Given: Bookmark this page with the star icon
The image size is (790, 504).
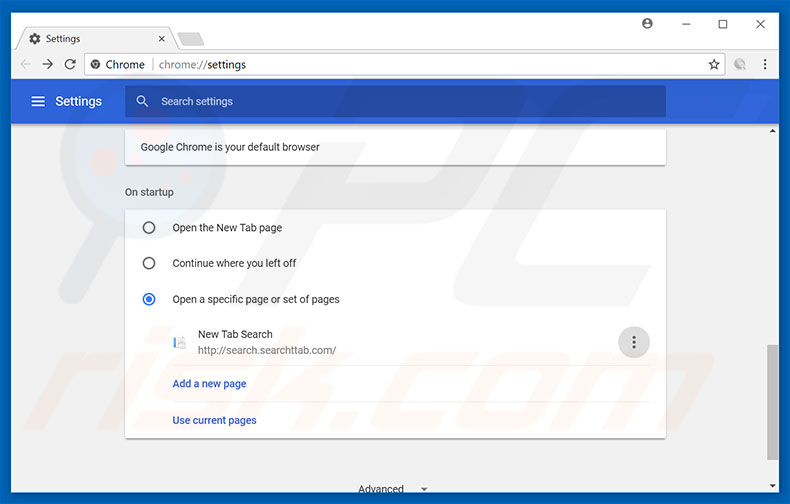Looking at the screenshot, I should click(x=713, y=65).
